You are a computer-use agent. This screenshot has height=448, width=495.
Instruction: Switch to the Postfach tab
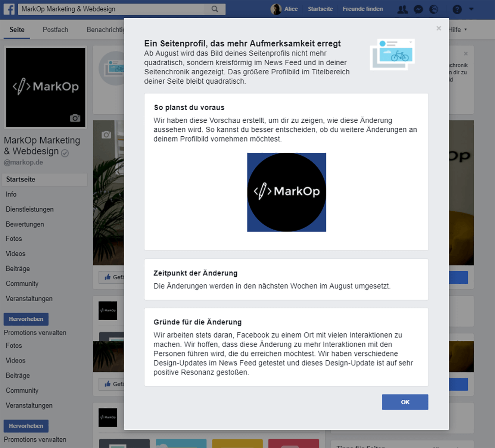click(x=55, y=29)
